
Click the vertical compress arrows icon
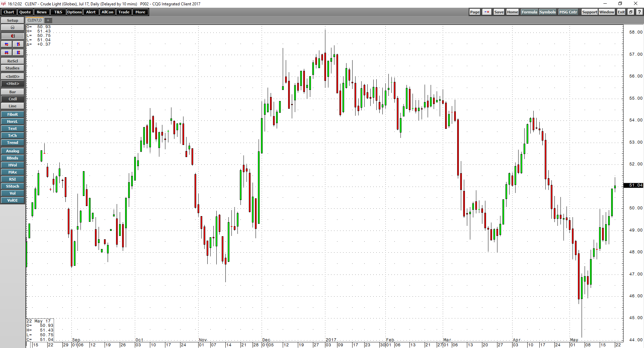pyautogui.click(x=18, y=52)
